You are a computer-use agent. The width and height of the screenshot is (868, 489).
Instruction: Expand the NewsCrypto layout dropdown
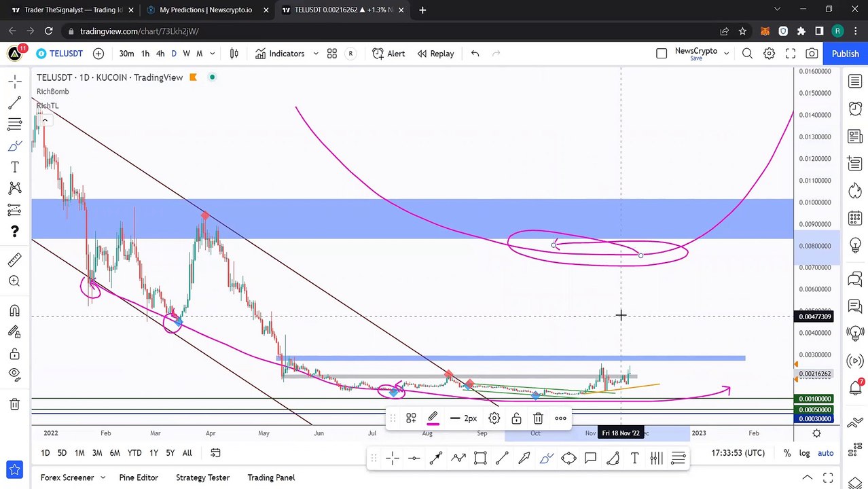[727, 54]
